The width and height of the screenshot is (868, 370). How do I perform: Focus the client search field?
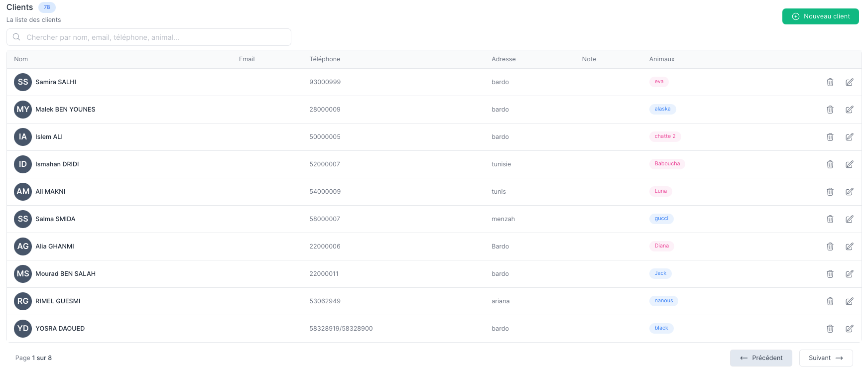[149, 37]
